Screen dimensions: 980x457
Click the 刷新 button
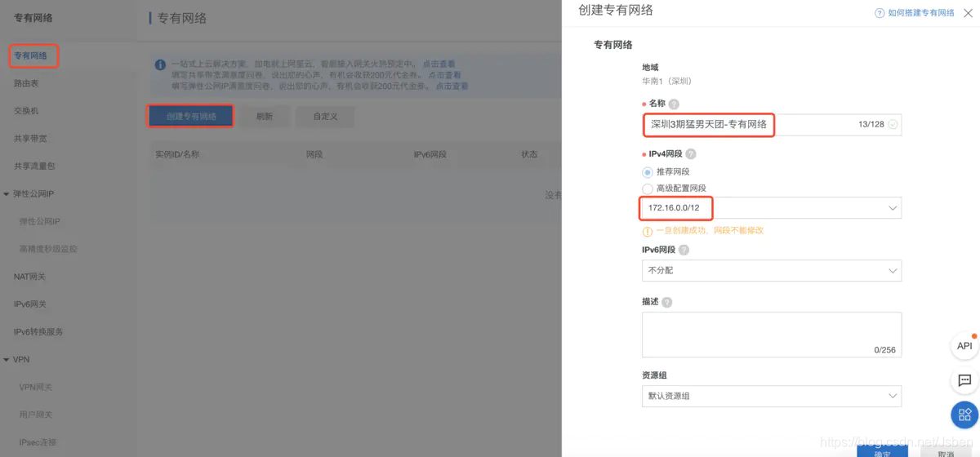[x=265, y=117]
